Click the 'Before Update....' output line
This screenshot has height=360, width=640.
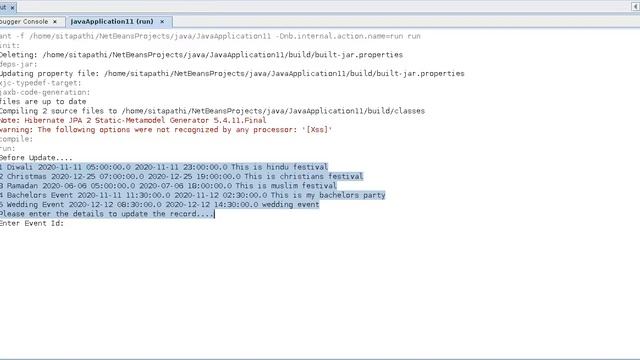[36, 158]
